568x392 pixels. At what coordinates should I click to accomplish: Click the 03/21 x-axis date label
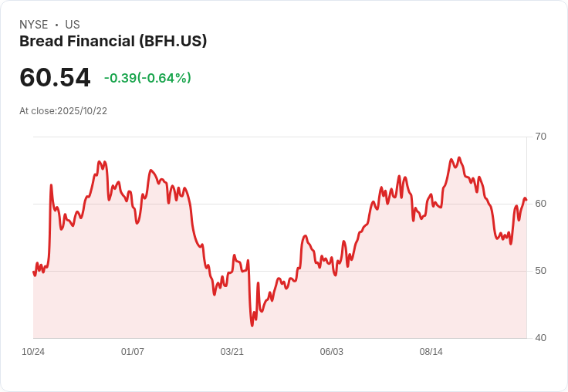[232, 352]
